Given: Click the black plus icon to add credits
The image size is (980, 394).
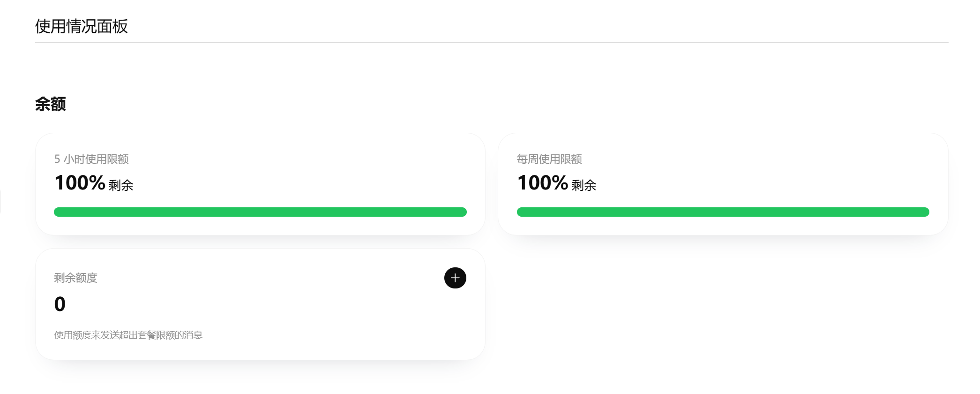Looking at the screenshot, I should (455, 278).
